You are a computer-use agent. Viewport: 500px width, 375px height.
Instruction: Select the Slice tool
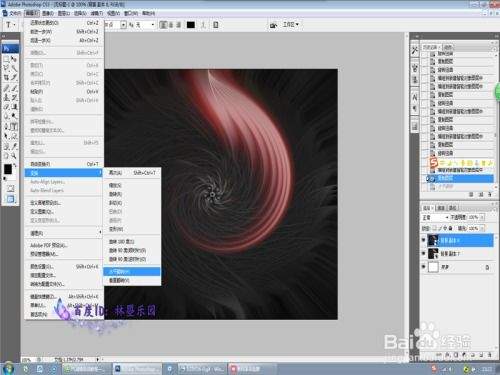(x=14, y=77)
